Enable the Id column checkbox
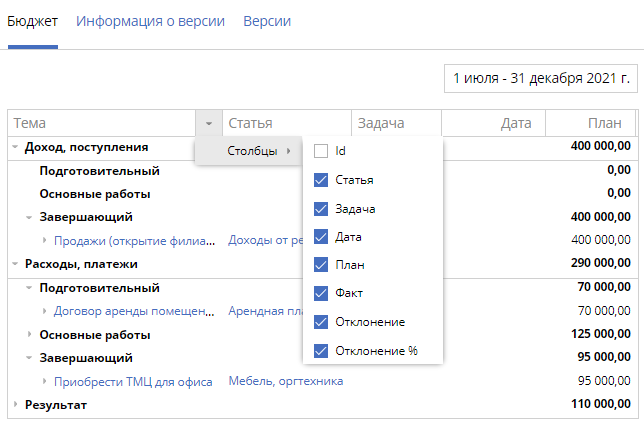Viewport: 644px width, 422px height. click(x=320, y=151)
